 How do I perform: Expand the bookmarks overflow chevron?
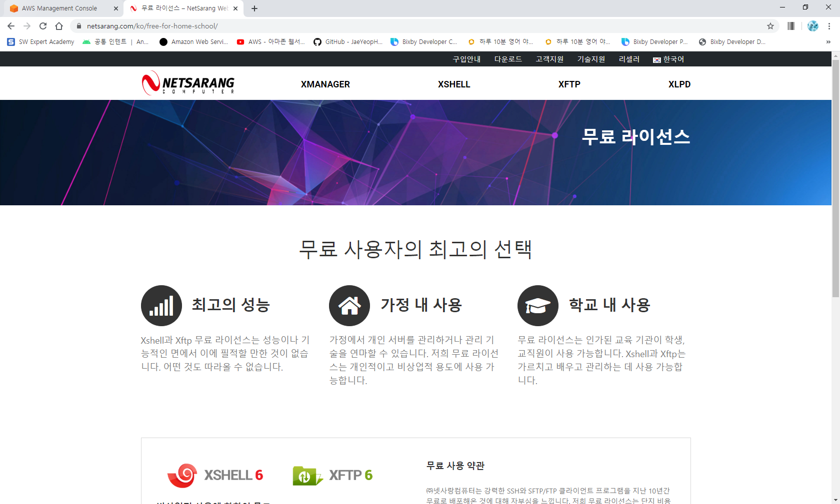828,42
